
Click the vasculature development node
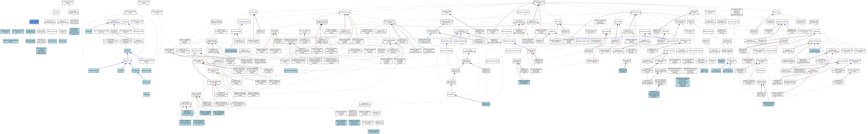click(466, 61)
